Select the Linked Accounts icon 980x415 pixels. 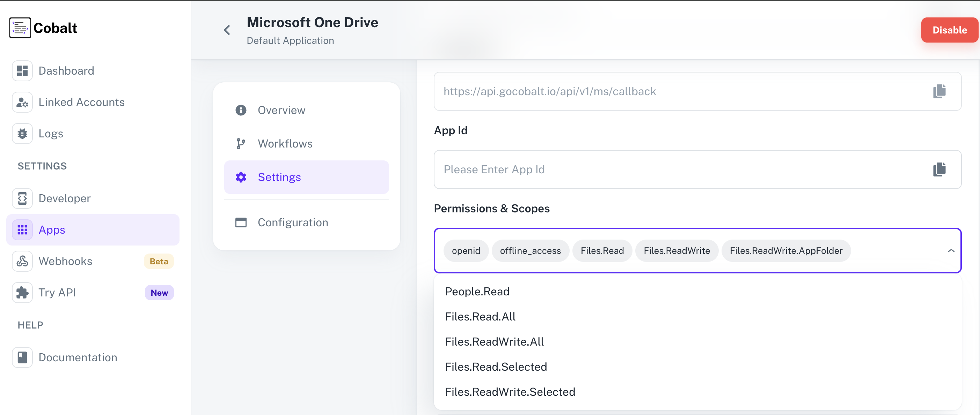click(x=22, y=102)
